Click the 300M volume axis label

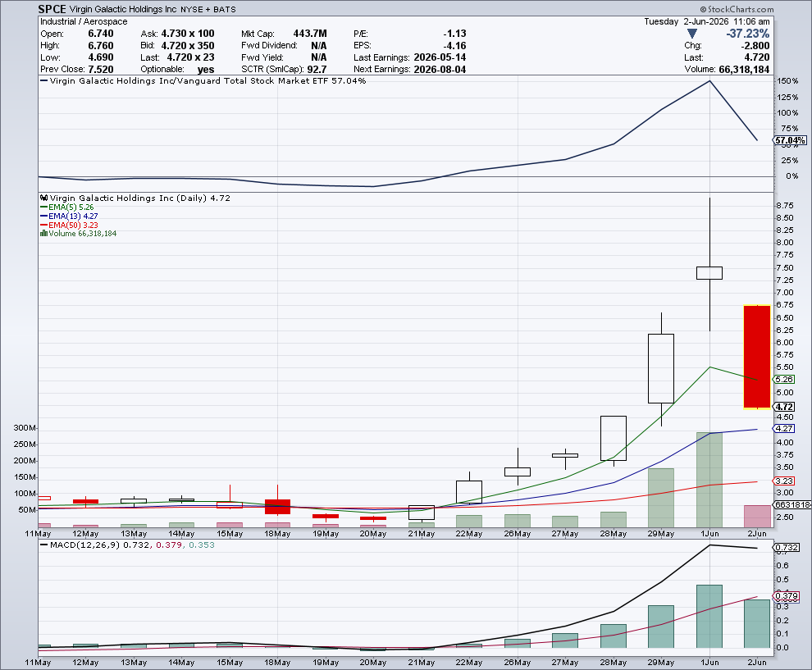coord(25,428)
